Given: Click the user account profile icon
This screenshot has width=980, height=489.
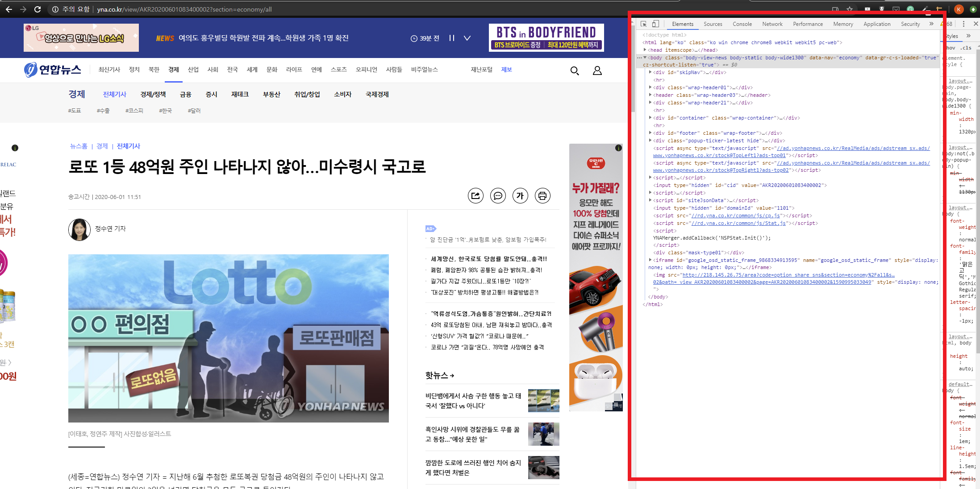Looking at the screenshot, I should [597, 70].
